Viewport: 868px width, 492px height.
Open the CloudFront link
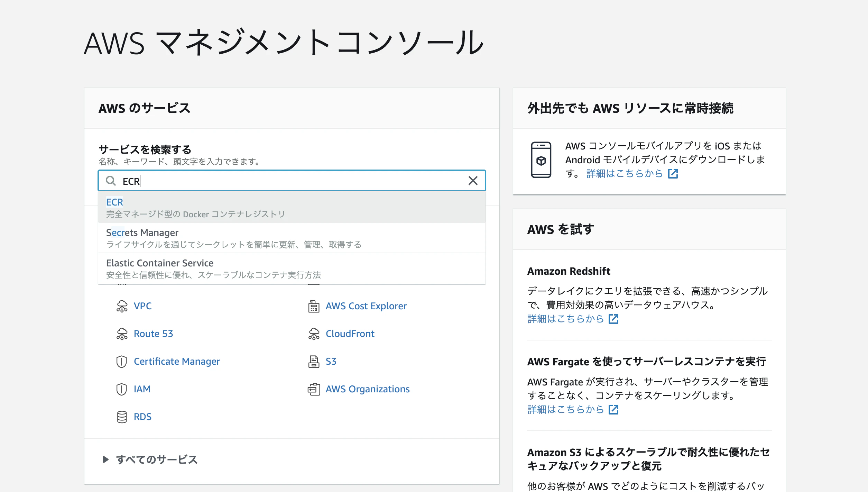(x=350, y=334)
